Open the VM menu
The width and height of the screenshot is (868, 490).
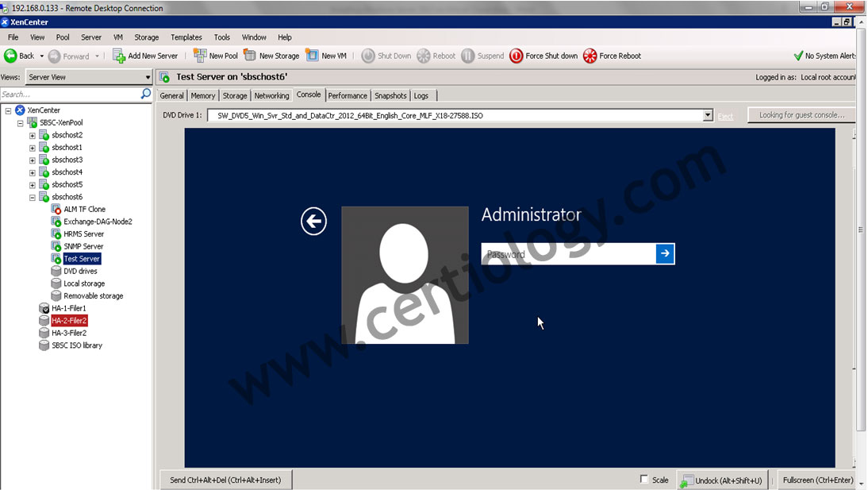(x=118, y=37)
